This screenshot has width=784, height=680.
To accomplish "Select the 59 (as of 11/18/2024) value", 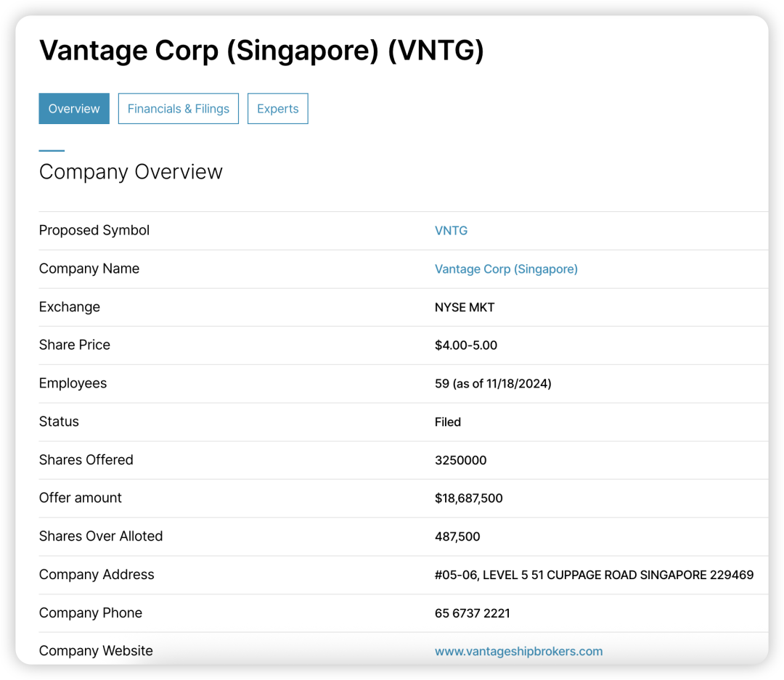I will pyautogui.click(x=493, y=383).
